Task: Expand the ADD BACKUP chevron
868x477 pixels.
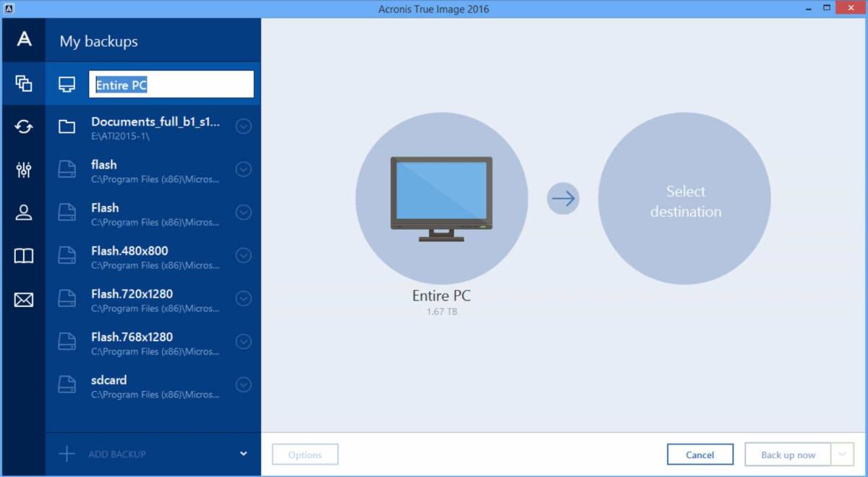Action: [243, 454]
